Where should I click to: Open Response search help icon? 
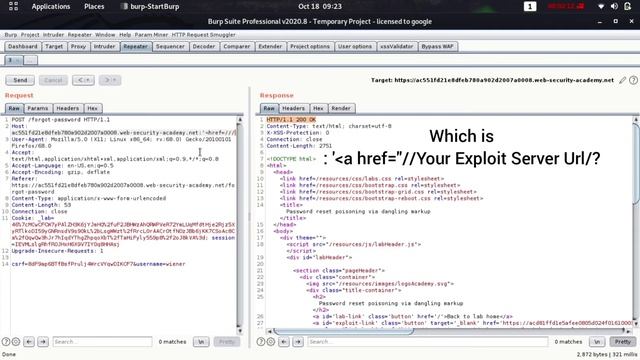click(261, 342)
